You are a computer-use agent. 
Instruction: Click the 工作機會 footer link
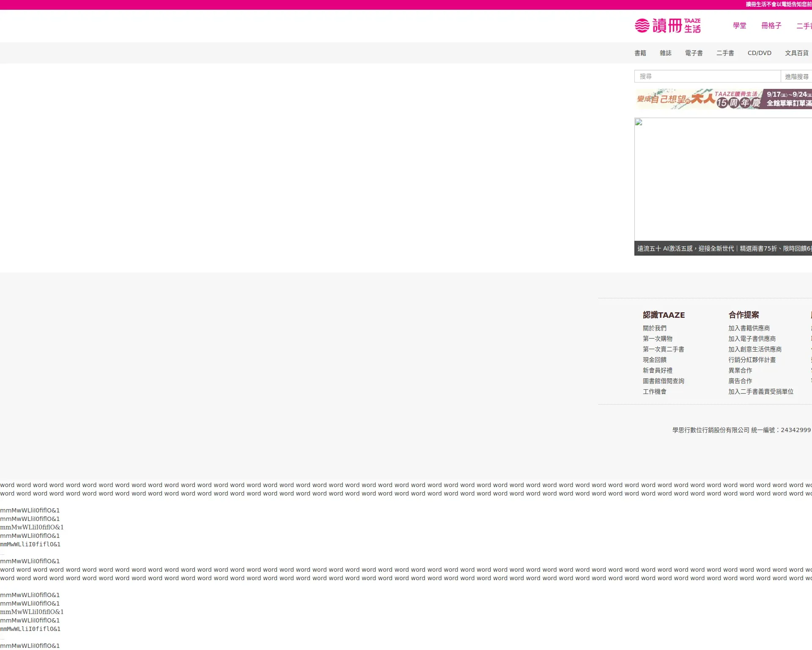coord(654,391)
